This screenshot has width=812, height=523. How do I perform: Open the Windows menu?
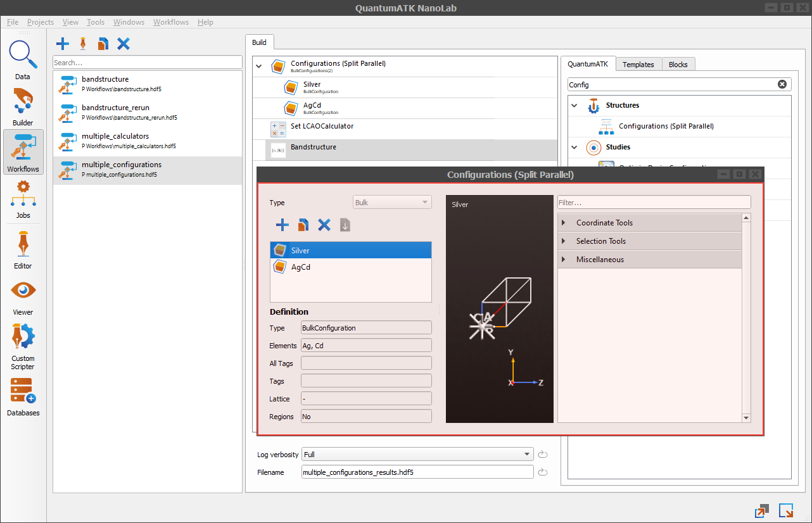click(129, 22)
